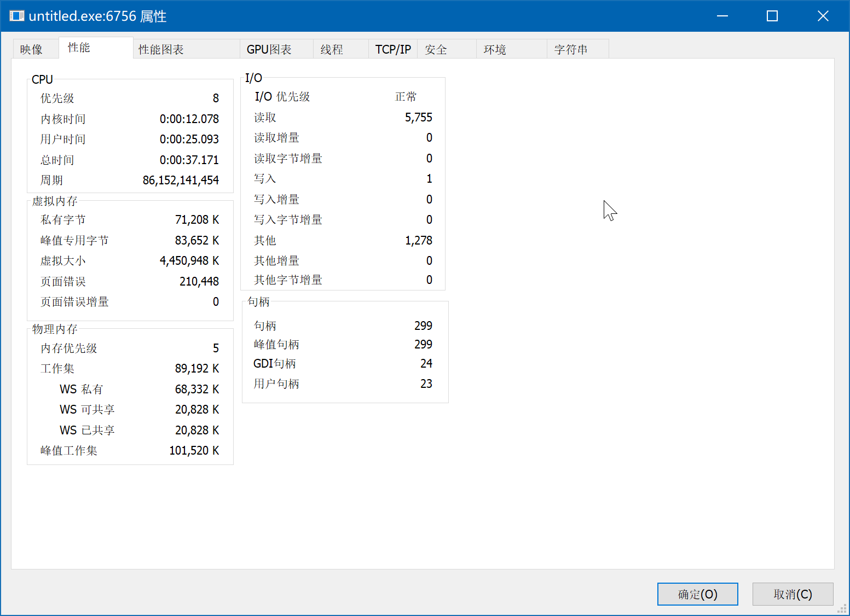Open the 性能图表 tab
Viewport: 850px width, 616px height.
[x=161, y=49]
